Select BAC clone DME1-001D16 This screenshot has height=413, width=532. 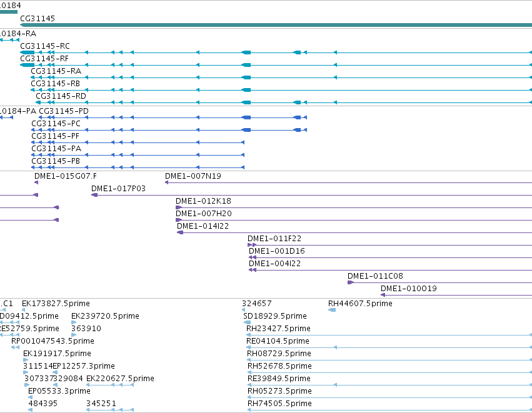tap(277, 252)
